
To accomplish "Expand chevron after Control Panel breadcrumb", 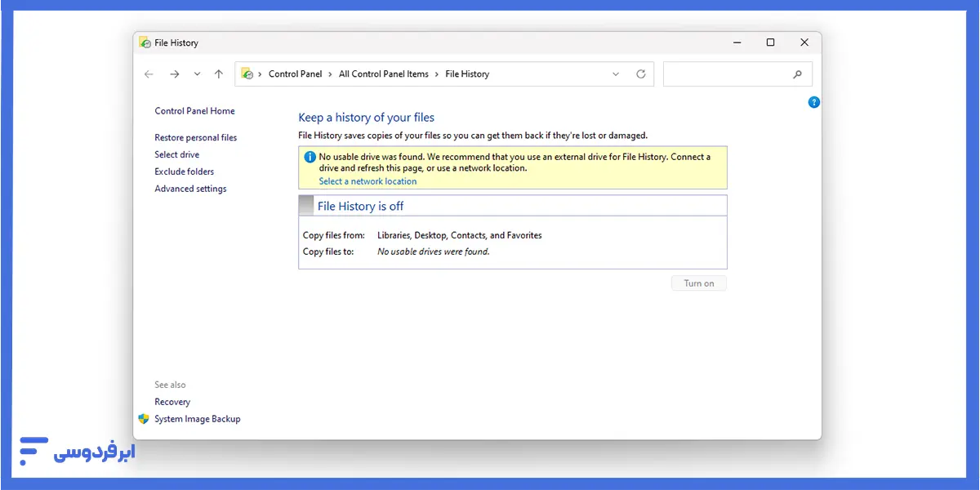I will [331, 74].
